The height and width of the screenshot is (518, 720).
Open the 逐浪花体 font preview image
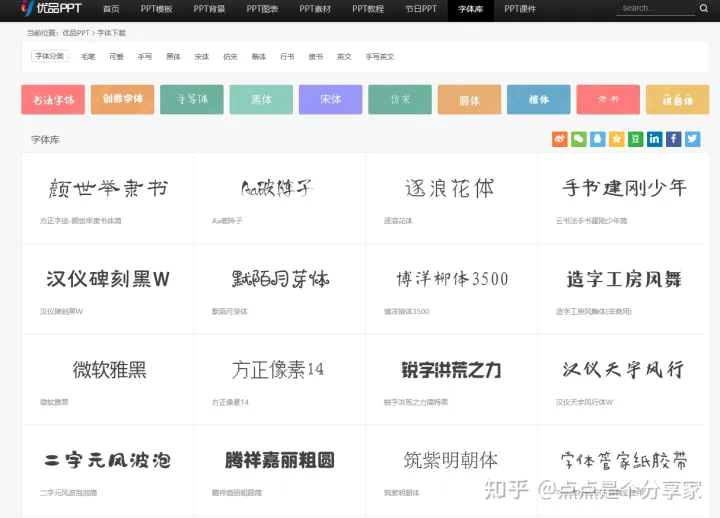pos(450,188)
